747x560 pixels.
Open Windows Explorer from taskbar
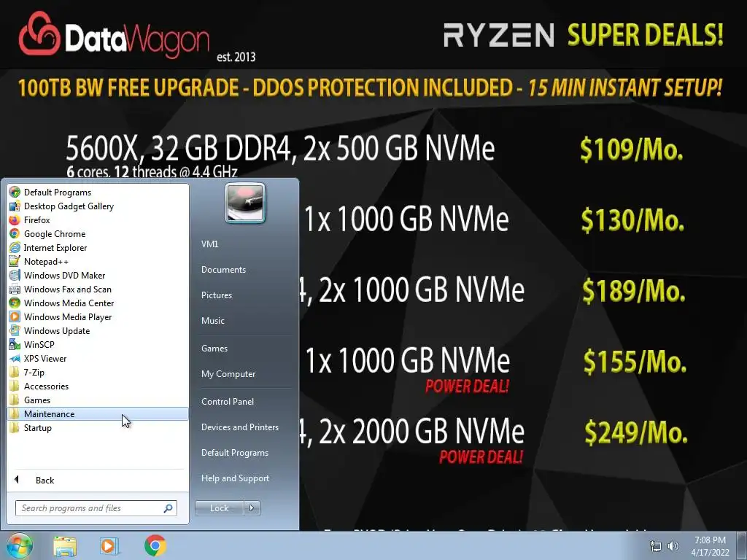click(x=65, y=545)
